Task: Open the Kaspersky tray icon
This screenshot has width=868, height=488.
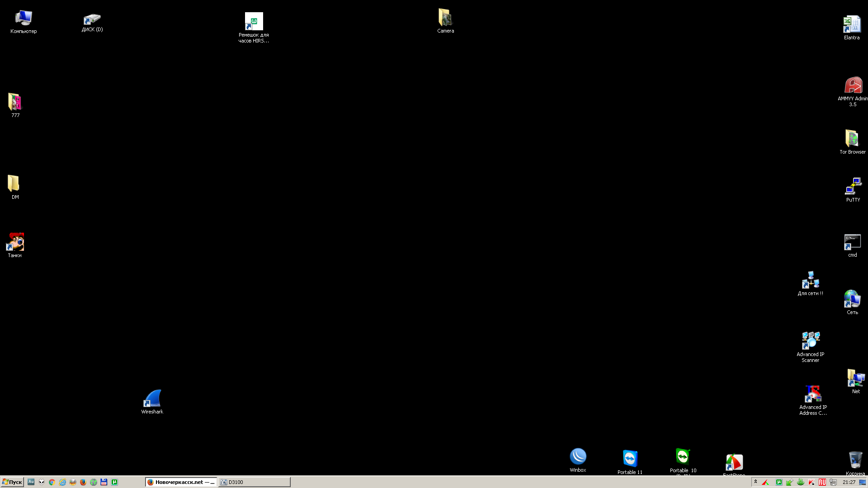Action: point(811,482)
